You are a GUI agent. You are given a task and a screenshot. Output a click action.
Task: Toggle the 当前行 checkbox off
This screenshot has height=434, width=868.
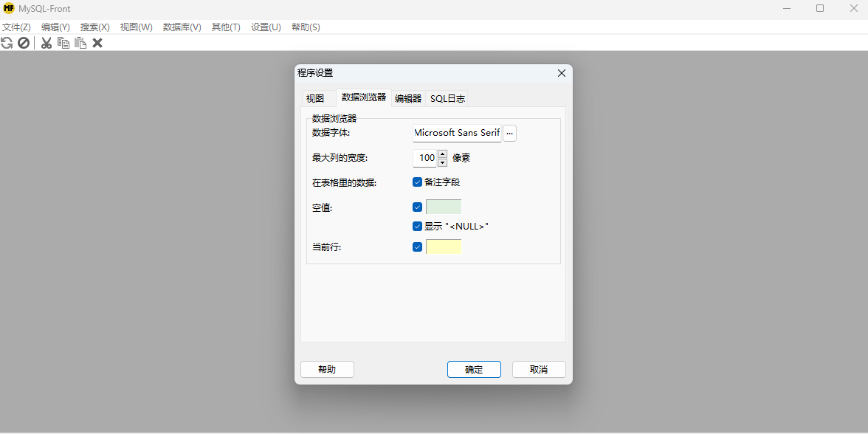417,247
